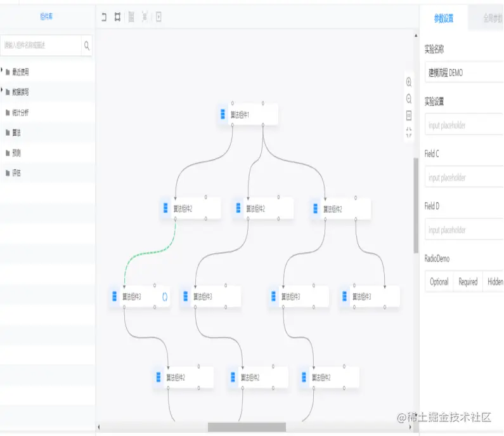This screenshot has width=504, height=436.
Task: Expand the 数据读写 folder arrow
Action: 2,89
